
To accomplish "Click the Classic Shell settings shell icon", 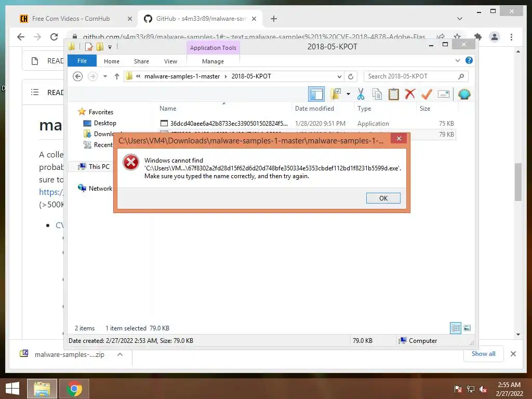I will 464,94.
